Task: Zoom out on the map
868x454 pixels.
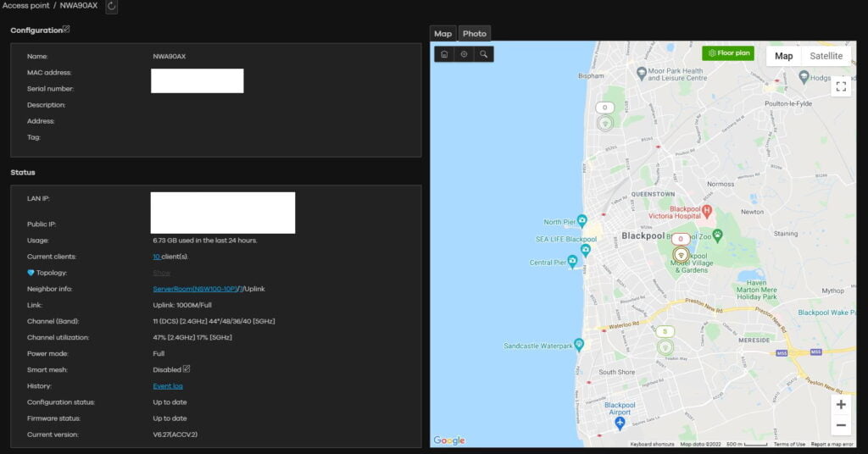Action: pos(840,425)
